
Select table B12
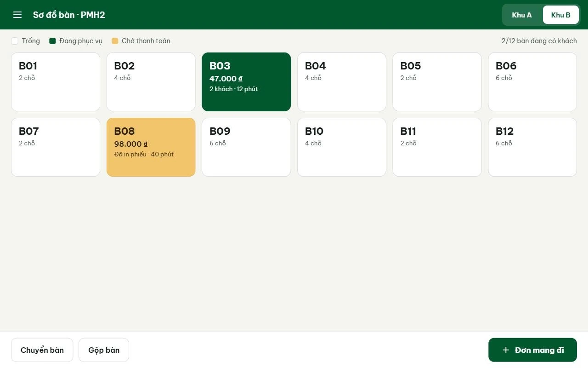tap(532, 147)
